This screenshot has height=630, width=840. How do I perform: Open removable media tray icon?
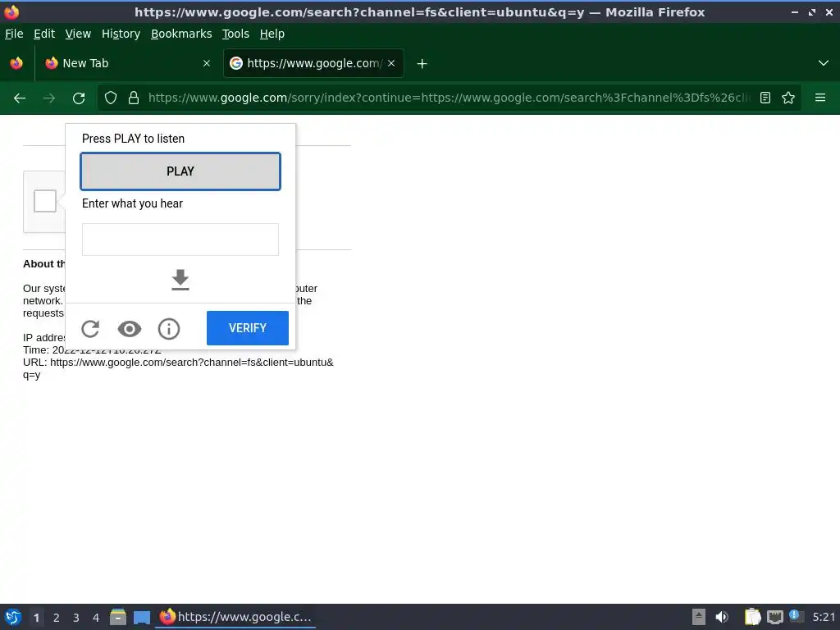coord(699,617)
